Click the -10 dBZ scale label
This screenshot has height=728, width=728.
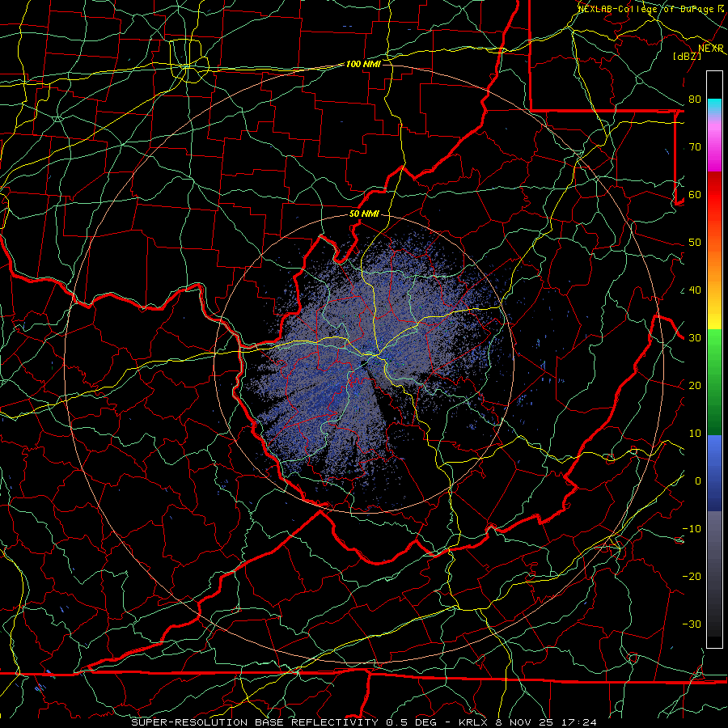692,529
